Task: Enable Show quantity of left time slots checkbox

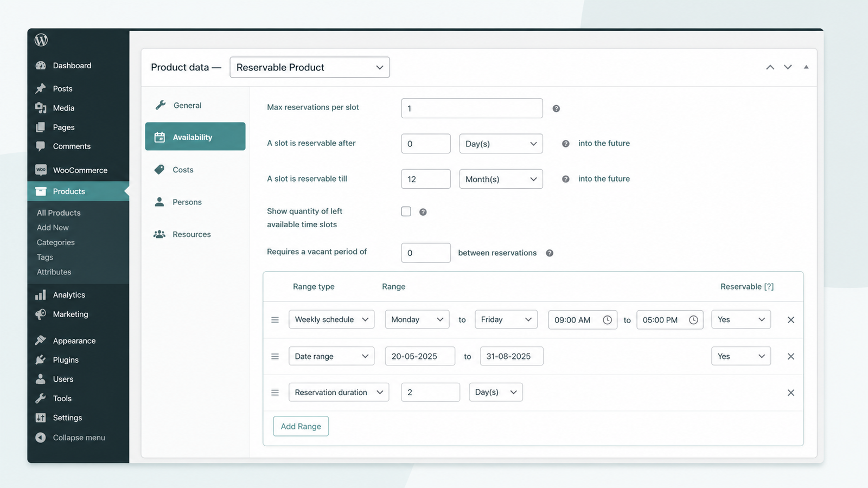Action: pyautogui.click(x=406, y=211)
